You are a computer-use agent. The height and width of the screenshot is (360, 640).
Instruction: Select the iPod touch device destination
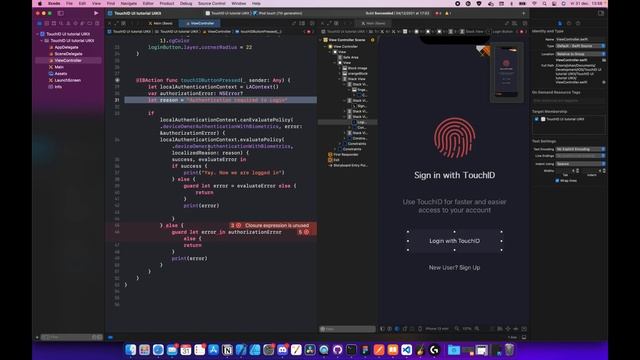coord(278,13)
